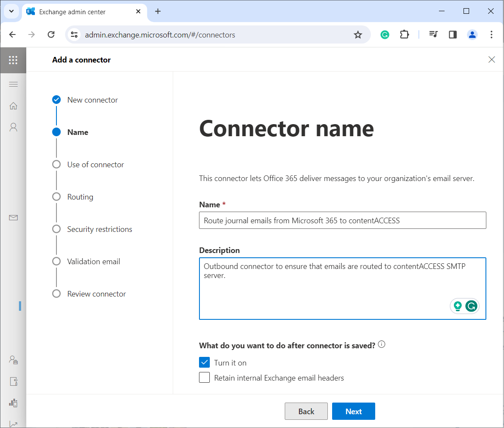Viewport: 504px width, 428px height.
Task: Open Chrome three-dot menu
Action: tap(492, 34)
